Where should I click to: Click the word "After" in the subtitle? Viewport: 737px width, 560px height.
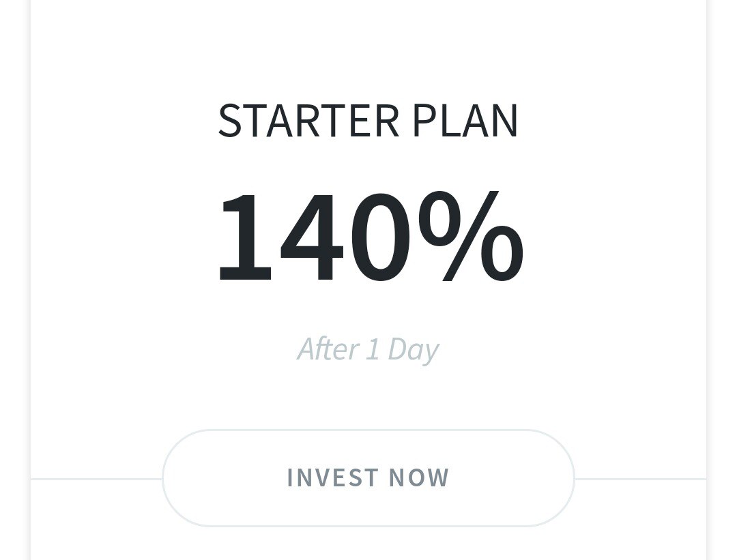328,349
